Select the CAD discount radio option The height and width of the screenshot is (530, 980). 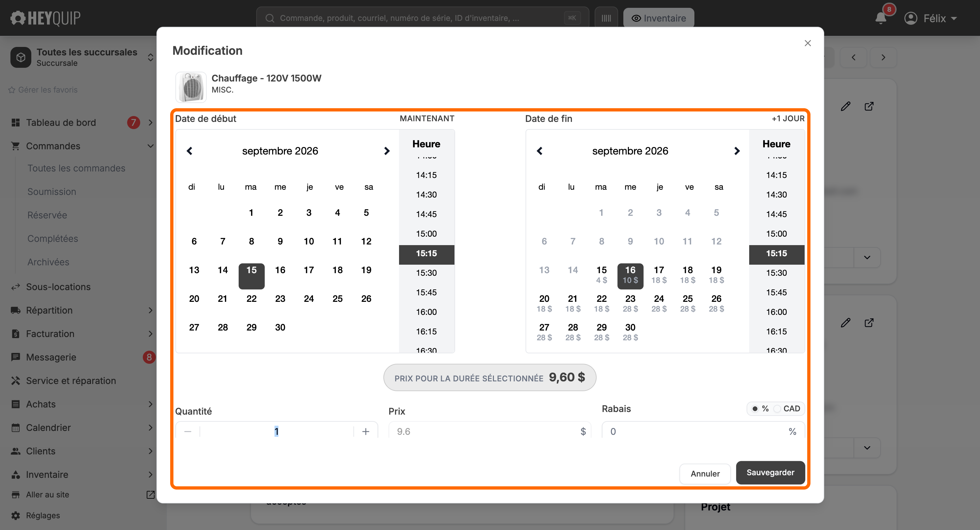pyautogui.click(x=777, y=409)
